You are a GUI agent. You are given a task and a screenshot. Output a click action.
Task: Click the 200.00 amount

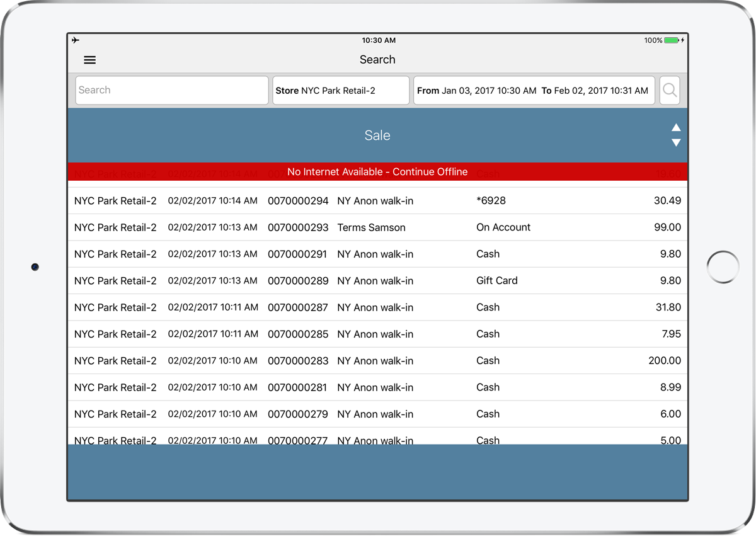[665, 361]
